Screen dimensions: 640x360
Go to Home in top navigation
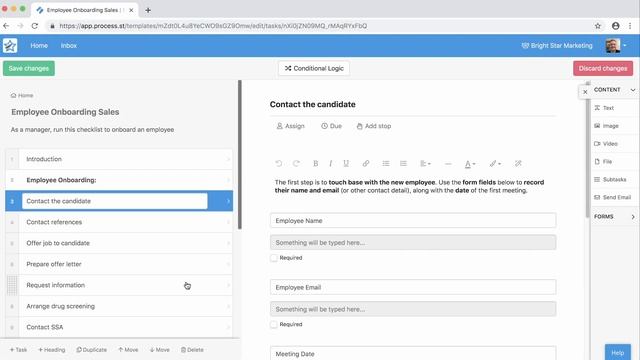pos(39,46)
